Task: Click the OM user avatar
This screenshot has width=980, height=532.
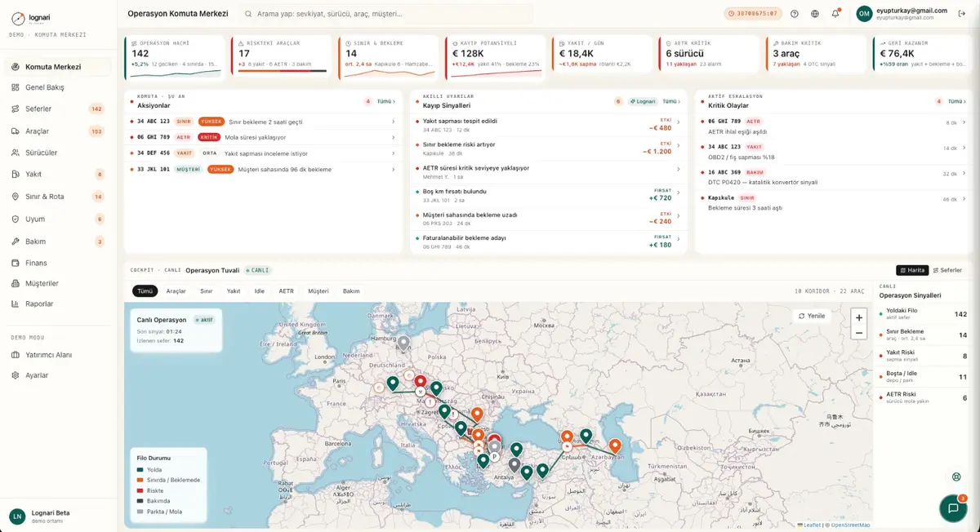Action: click(x=864, y=14)
